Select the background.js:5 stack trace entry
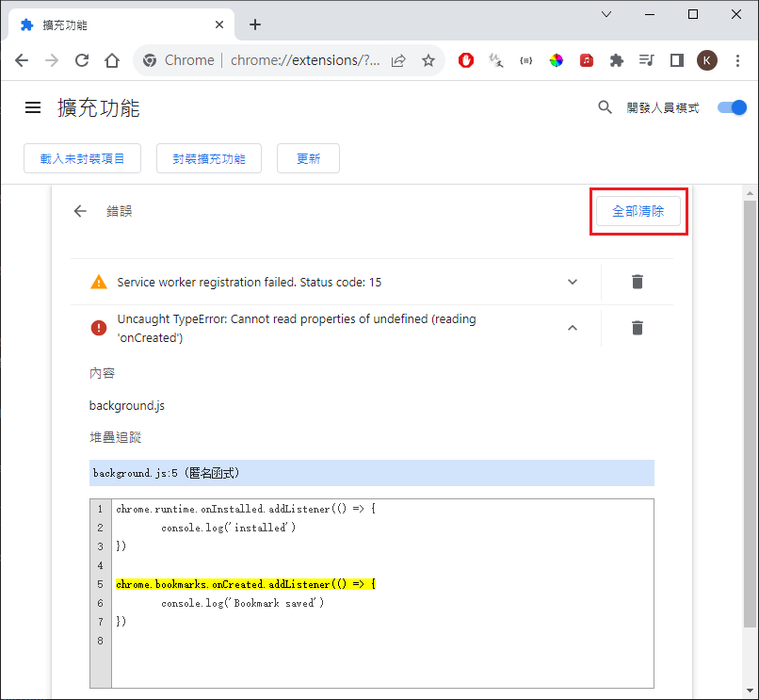This screenshot has height=700, width=759. pyautogui.click(x=371, y=473)
